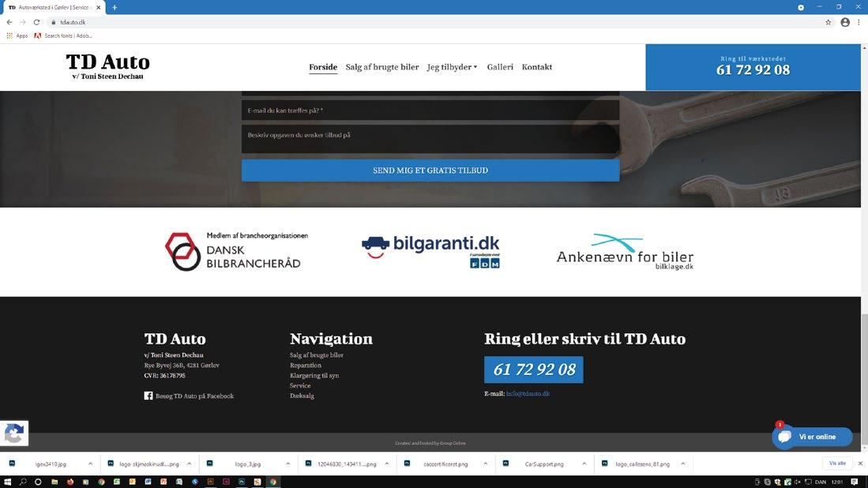Image resolution: width=868 pixels, height=488 pixels.
Task: Click the TD Auto header logo
Action: tap(108, 66)
